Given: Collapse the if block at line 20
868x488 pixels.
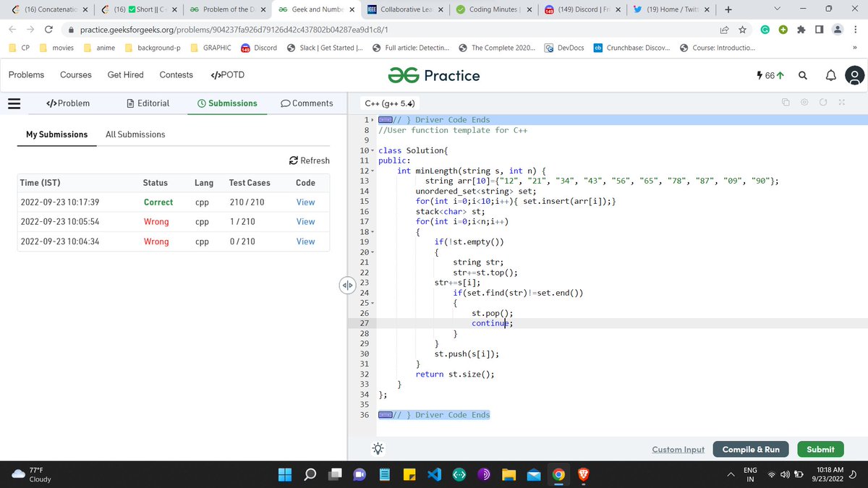Looking at the screenshot, I should pyautogui.click(x=373, y=252).
